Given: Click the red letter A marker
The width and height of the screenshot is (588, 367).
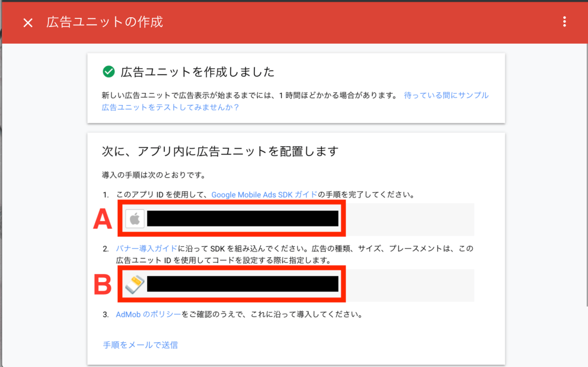Looking at the screenshot, I should click(101, 219).
